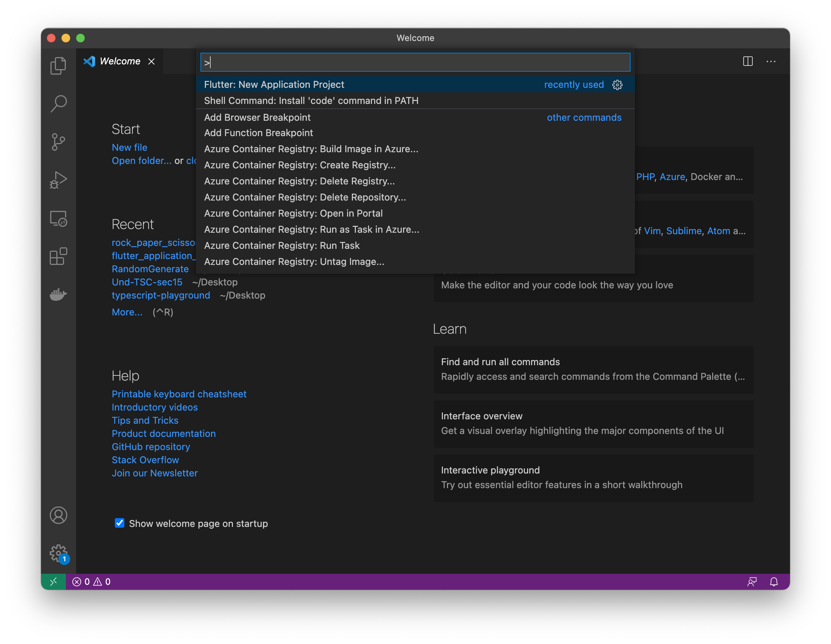This screenshot has width=831, height=644.
Task: Click the More... recent link
Action: 127,312
